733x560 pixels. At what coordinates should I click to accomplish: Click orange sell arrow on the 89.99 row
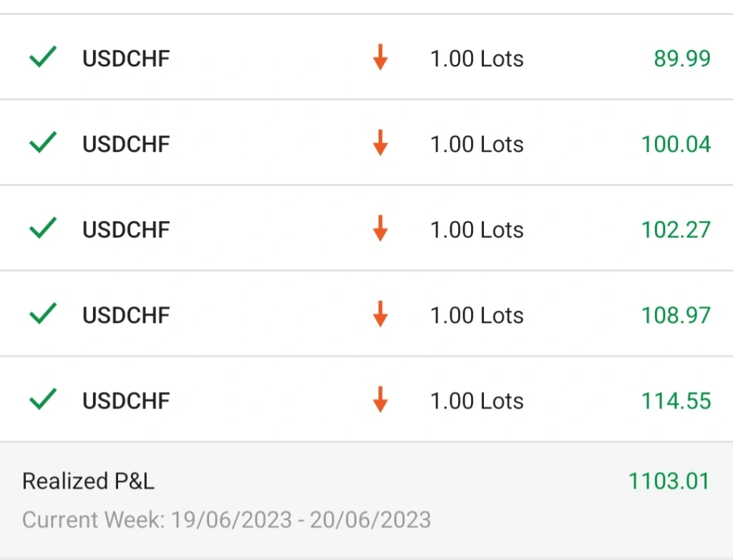pyautogui.click(x=381, y=57)
